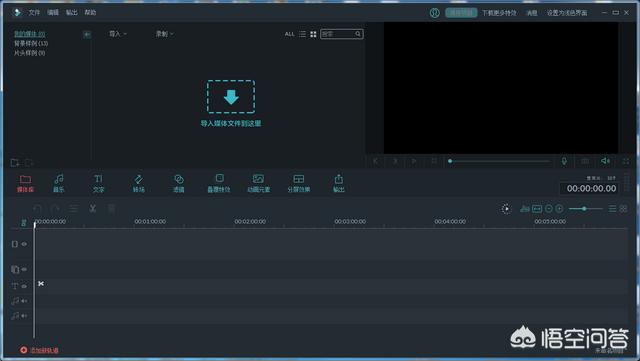Delete the selected media folder
Image resolution: width=640 pixels, height=361 pixels.
29,163
